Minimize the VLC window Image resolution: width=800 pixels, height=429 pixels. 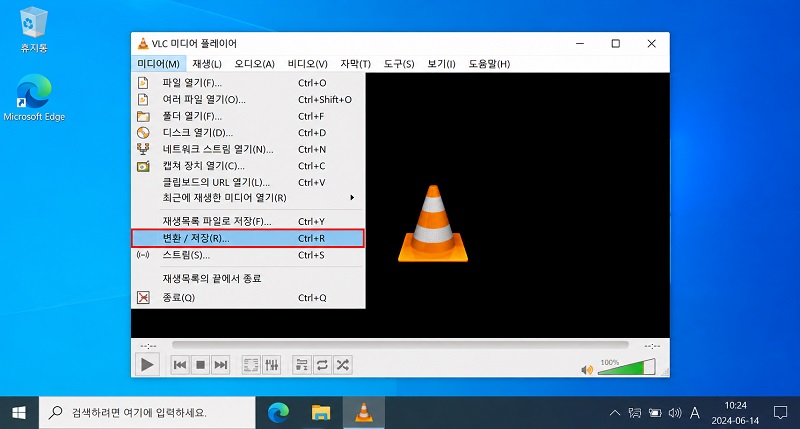pos(580,44)
